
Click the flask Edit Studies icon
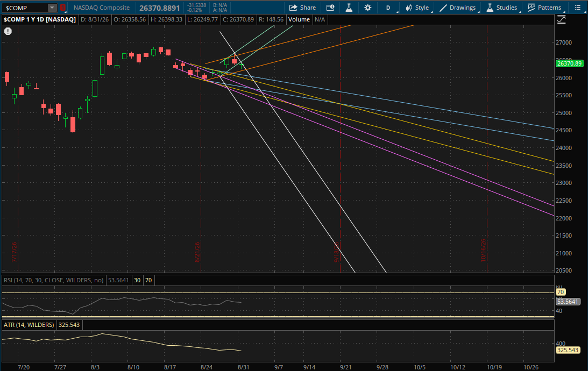[349, 8]
